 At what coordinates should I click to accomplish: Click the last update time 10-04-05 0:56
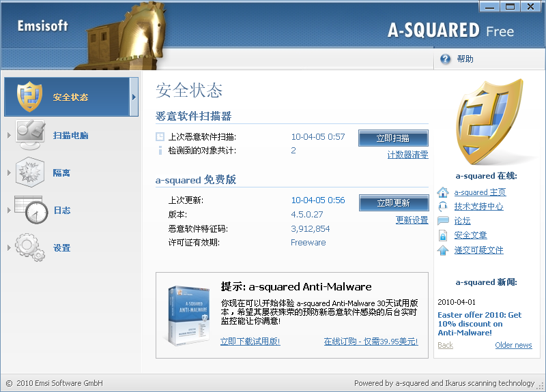pyautogui.click(x=317, y=200)
